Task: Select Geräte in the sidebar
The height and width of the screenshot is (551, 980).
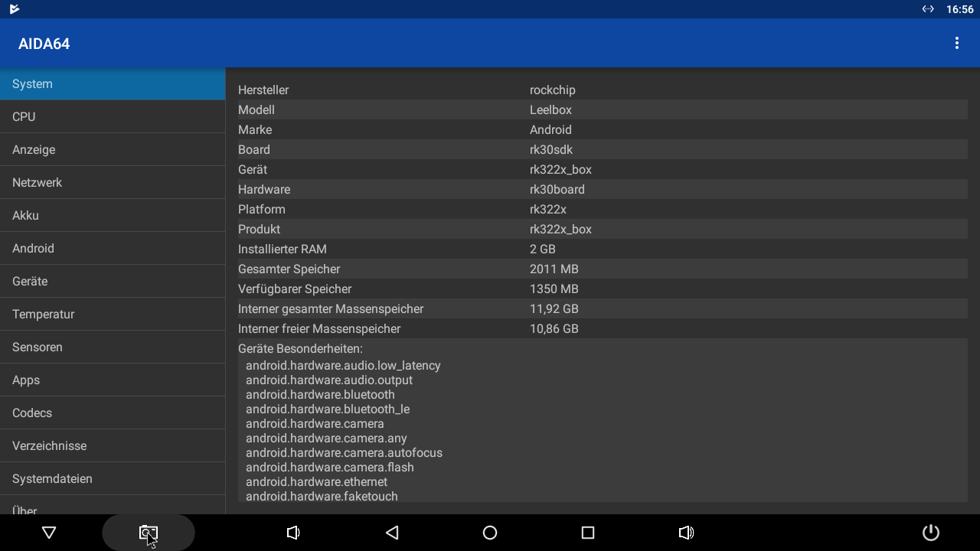Action: [x=113, y=282]
